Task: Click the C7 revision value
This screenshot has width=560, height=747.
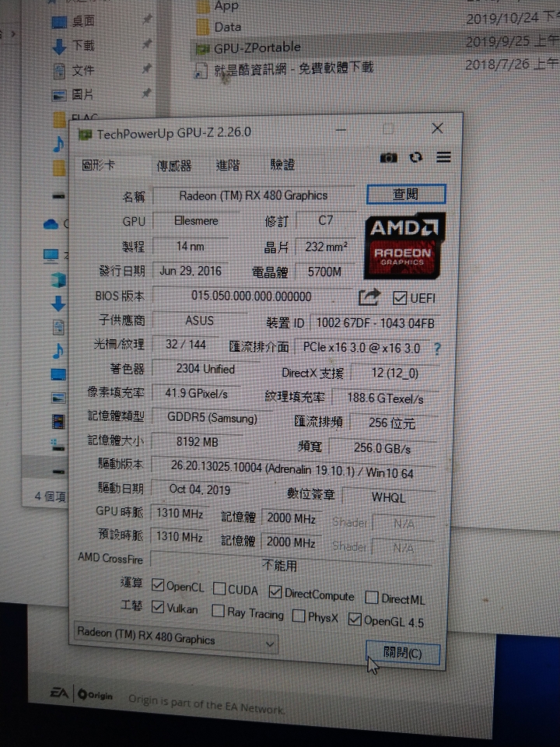Action: click(x=326, y=220)
